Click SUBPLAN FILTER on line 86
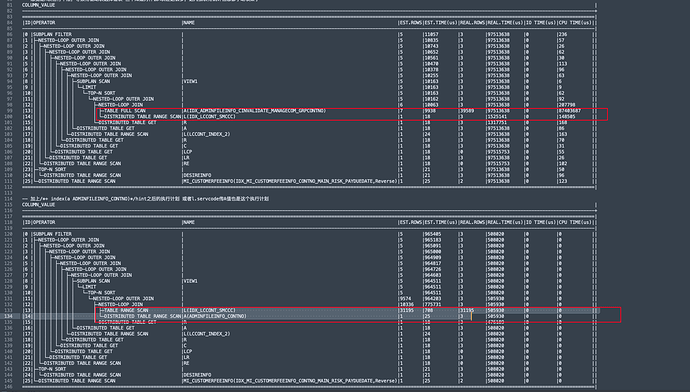The width and height of the screenshot is (690, 392). [52, 34]
